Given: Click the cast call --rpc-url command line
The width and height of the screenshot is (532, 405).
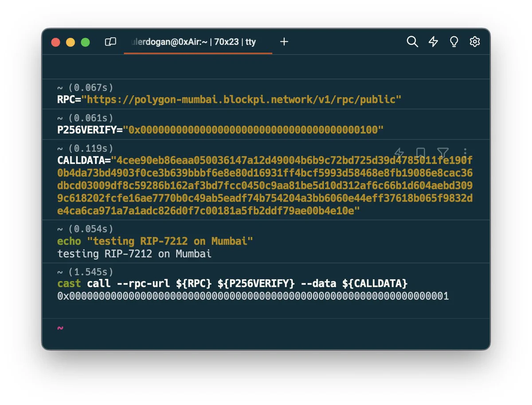Looking at the screenshot, I should pos(232,283).
